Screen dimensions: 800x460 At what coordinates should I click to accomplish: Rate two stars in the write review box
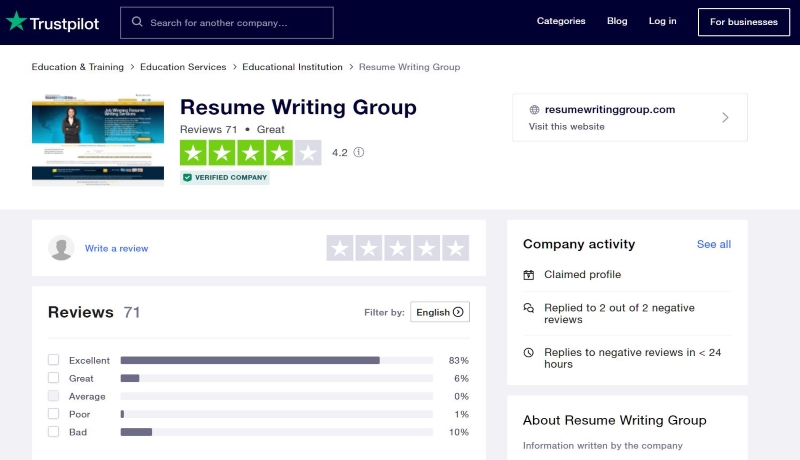click(x=369, y=248)
